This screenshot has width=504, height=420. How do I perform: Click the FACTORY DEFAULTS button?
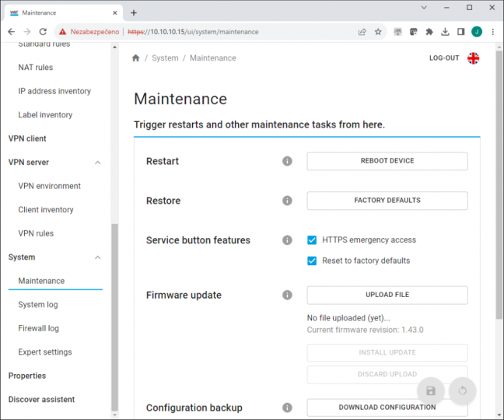(387, 201)
